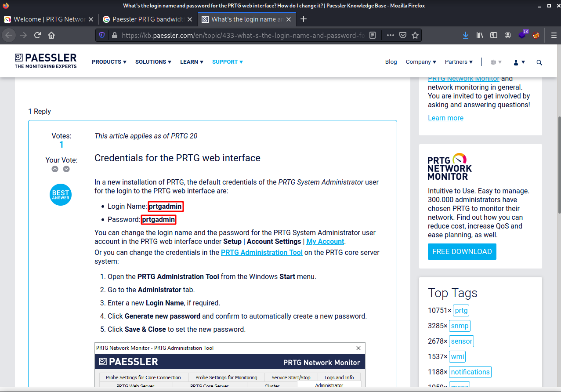This screenshot has height=392, width=561.
Task: Click the FREE DOWNLOAD button
Action: (462, 251)
